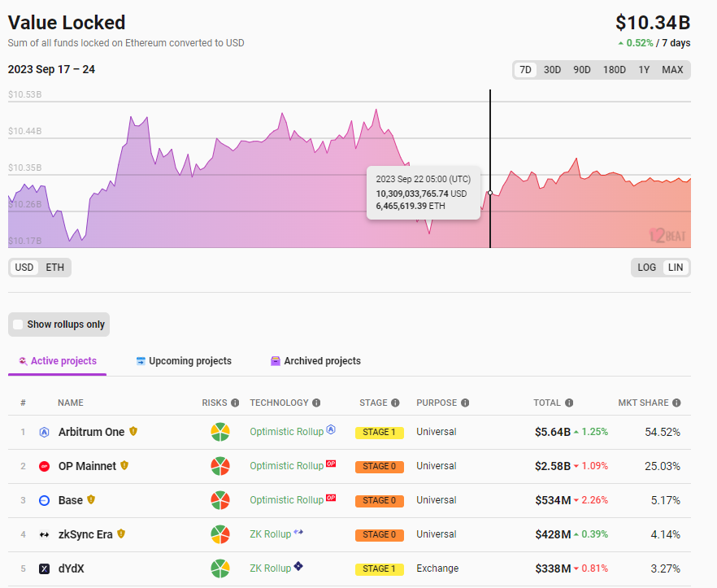Click the shield badge beside Base
The image size is (717, 588).
[91, 500]
